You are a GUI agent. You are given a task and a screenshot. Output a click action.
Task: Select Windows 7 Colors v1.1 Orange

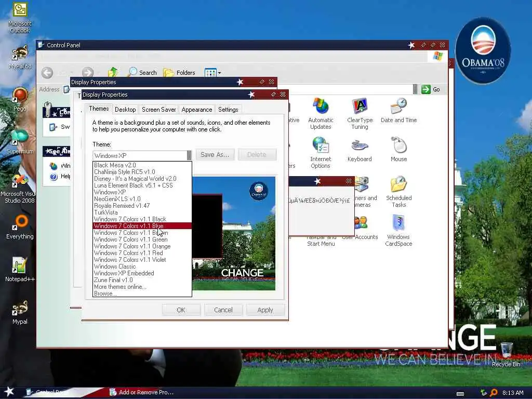(x=142, y=246)
